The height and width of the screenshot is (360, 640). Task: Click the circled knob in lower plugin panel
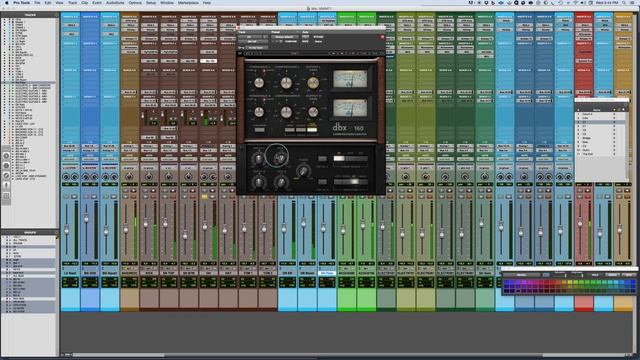[280, 158]
